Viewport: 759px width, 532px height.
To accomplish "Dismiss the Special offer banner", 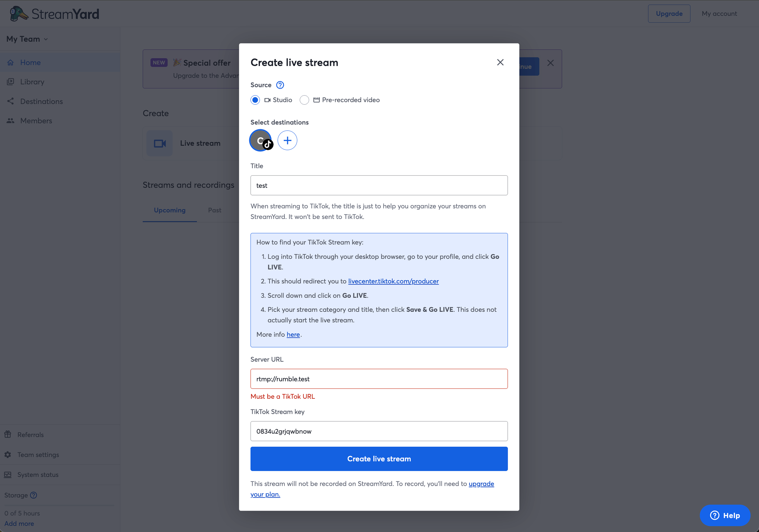I will [x=550, y=63].
